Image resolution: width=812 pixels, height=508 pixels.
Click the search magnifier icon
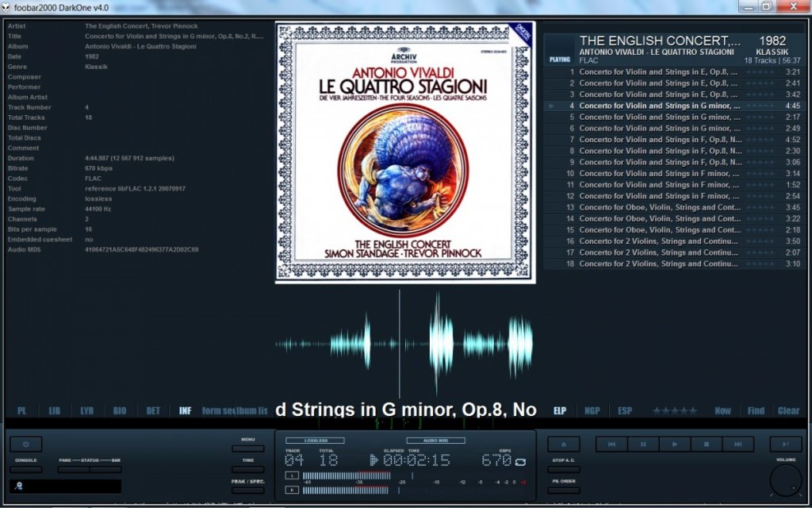(19, 487)
